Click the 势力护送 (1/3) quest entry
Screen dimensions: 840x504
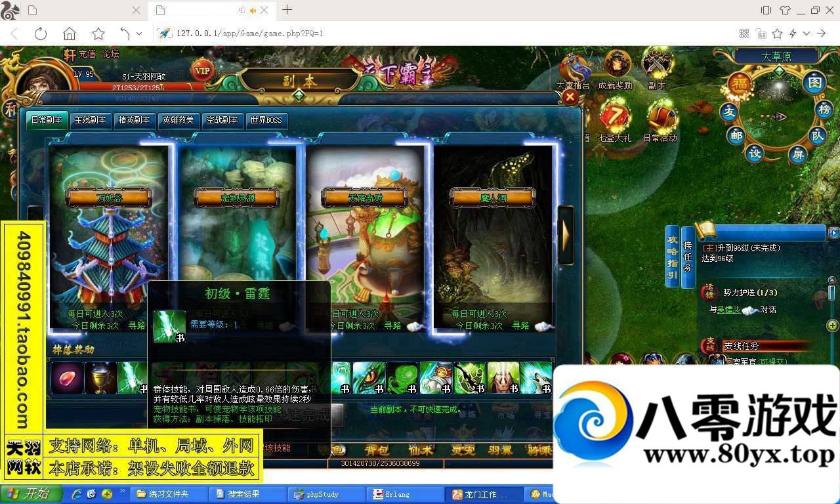[x=750, y=293]
